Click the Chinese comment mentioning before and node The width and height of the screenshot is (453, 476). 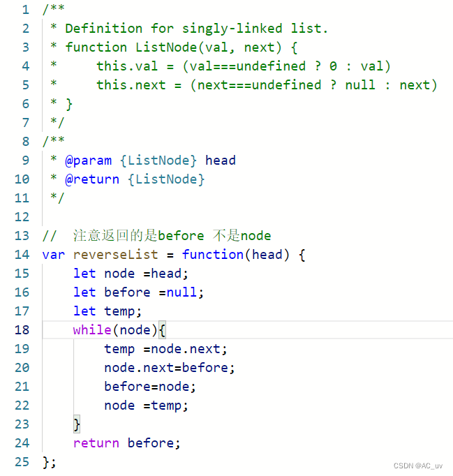pyautogui.click(x=156, y=236)
